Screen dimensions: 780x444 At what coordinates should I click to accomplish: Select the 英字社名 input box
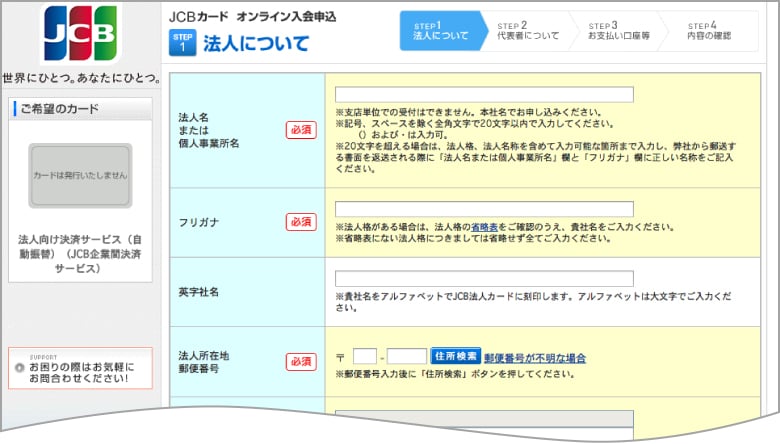pyautogui.click(x=484, y=278)
